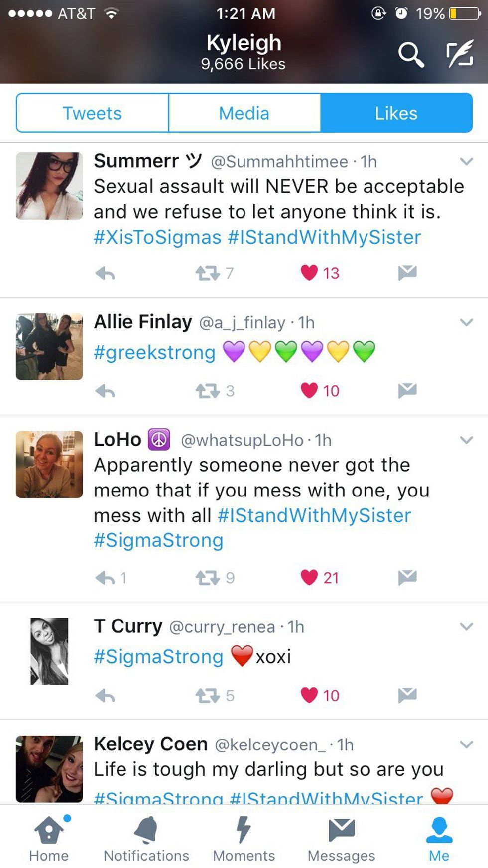488x868 pixels.
Task: Share Summerr's tweet via message icon
Action: pyautogui.click(x=407, y=273)
